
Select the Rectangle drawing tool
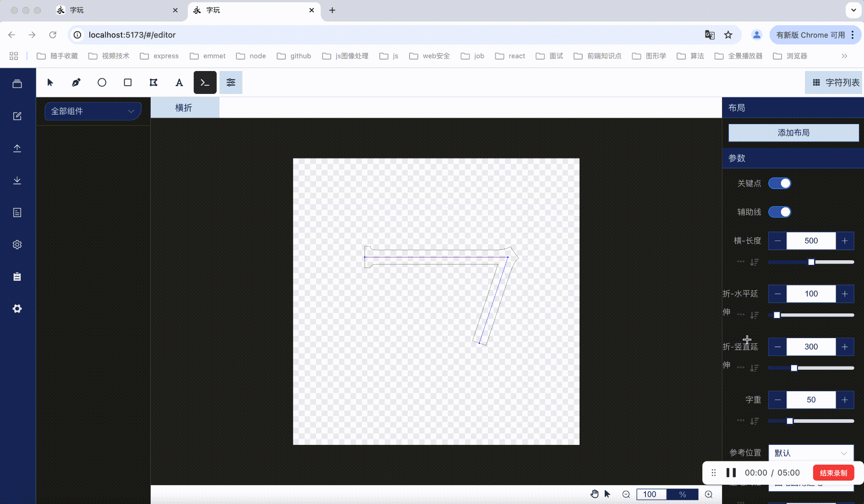pyautogui.click(x=127, y=82)
